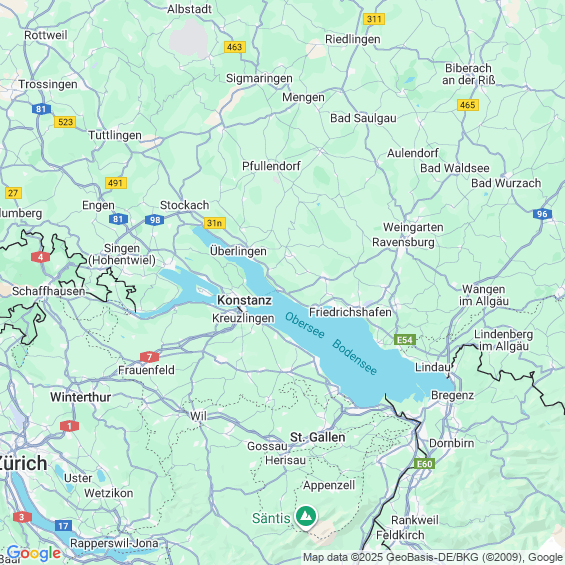Click the Konstanz city label
This screenshot has height=565, width=565.
coord(244,300)
